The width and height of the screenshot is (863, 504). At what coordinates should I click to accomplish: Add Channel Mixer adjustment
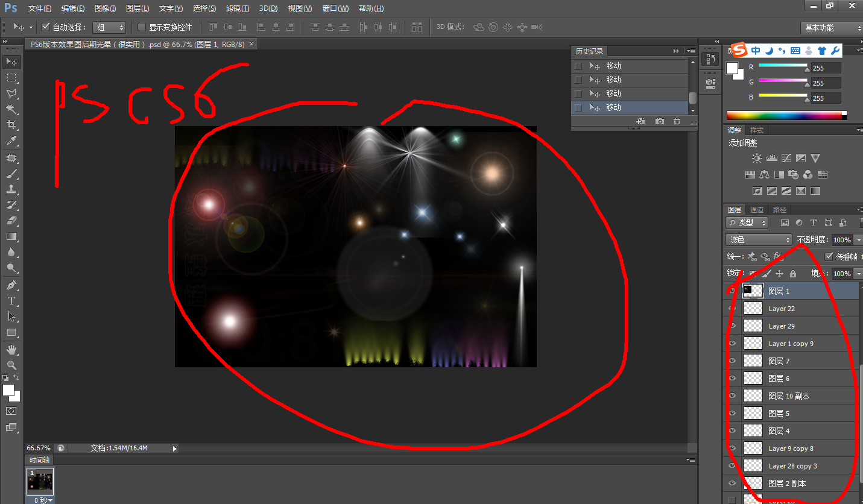808,175
